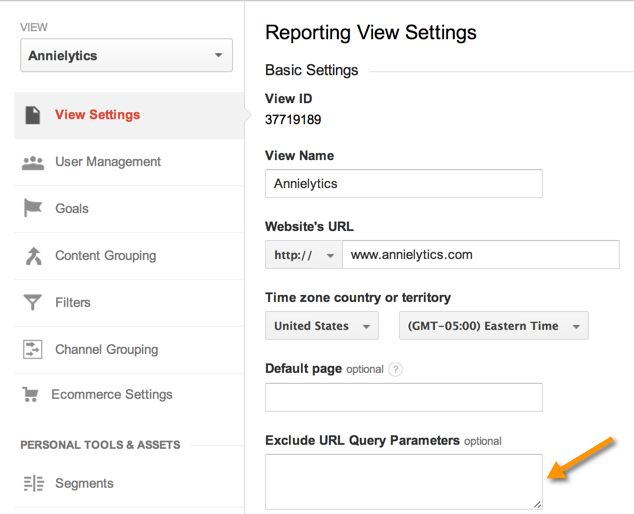Image resolution: width=634 pixels, height=514 pixels.
Task: Click the Ecommerce Settings cart icon
Action: tap(31, 394)
